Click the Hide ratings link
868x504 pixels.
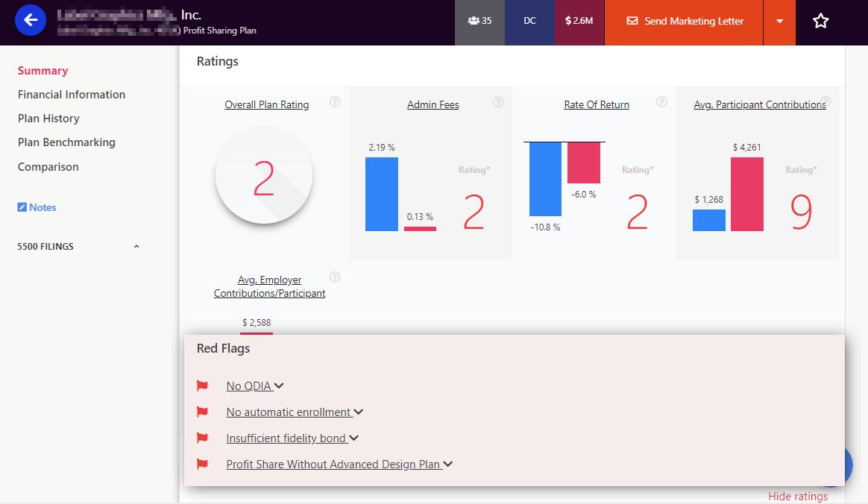[x=797, y=497]
